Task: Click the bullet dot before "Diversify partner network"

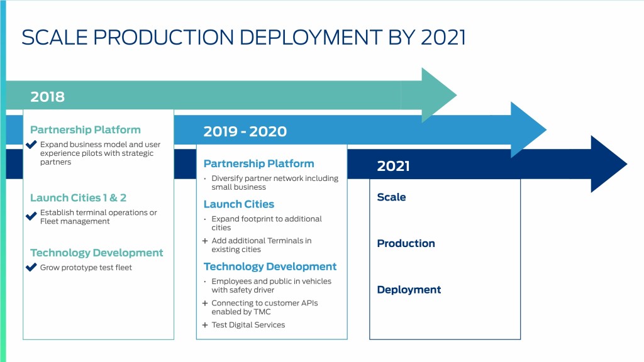Action: (206, 178)
